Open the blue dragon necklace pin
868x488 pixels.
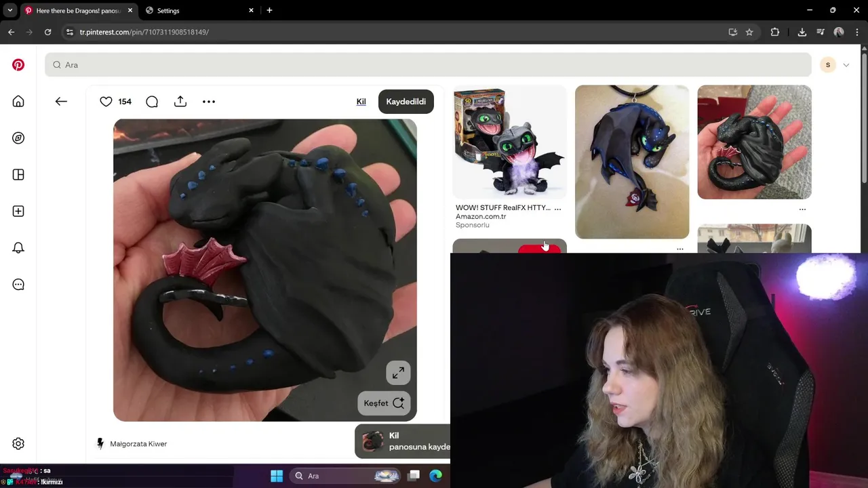click(x=632, y=162)
